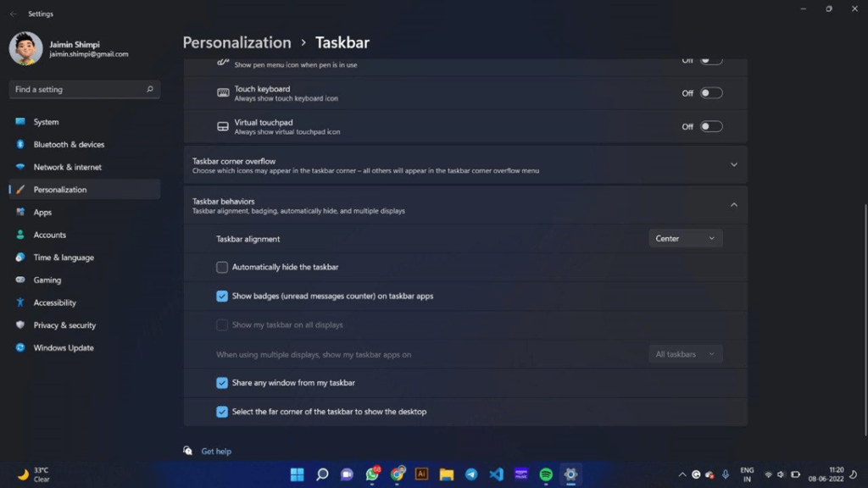Show hidden system tray icons chevron

click(x=682, y=474)
